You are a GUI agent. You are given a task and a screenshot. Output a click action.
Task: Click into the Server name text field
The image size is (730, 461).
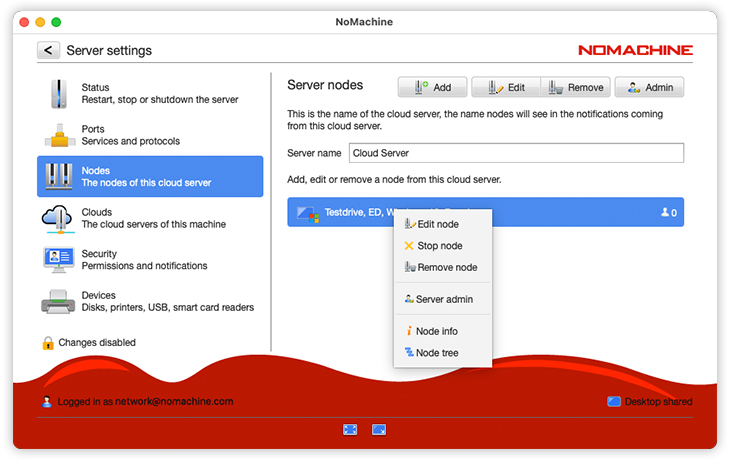(516, 153)
